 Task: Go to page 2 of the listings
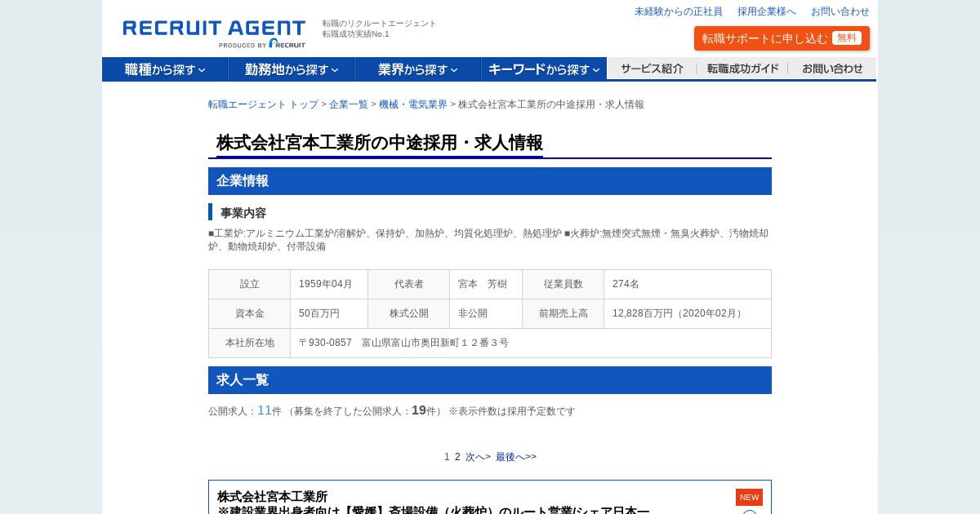pos(457,457)
